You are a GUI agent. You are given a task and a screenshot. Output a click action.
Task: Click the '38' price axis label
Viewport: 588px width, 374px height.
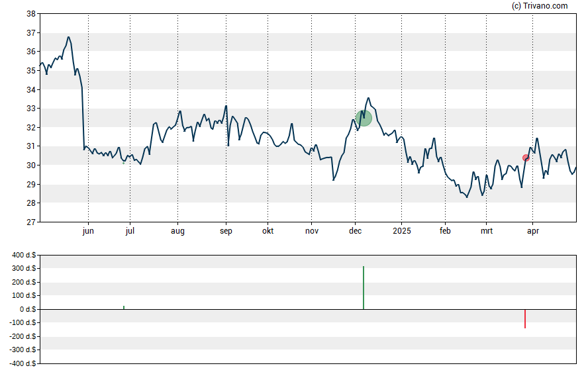(31, 14)
